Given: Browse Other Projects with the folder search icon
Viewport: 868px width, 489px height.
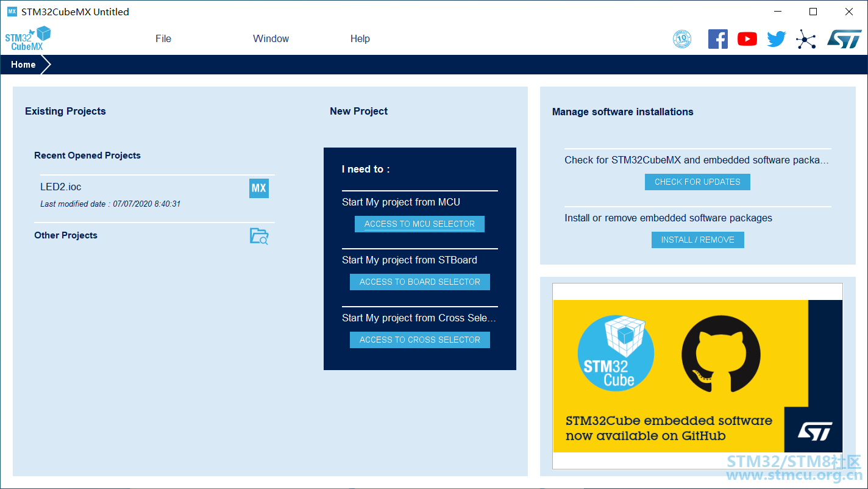Looking at the screenshot, I should [259, 236].
